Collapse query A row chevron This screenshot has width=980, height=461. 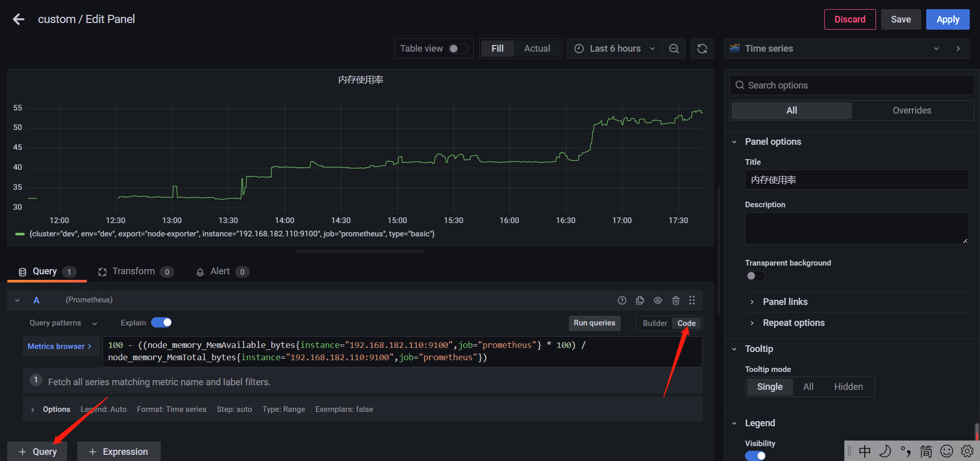(x=17, y=300)
